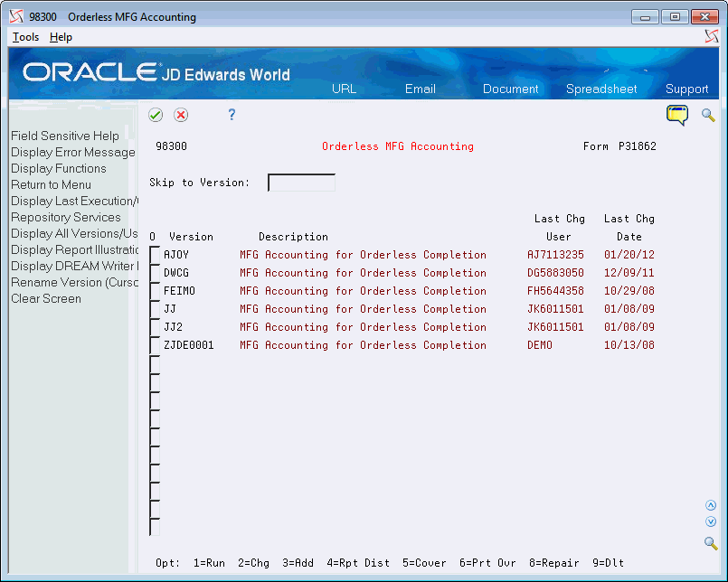Open the Spreadsheet tab in banner
The width and height of the screenshot is (728, 582).
pos(601,89)
